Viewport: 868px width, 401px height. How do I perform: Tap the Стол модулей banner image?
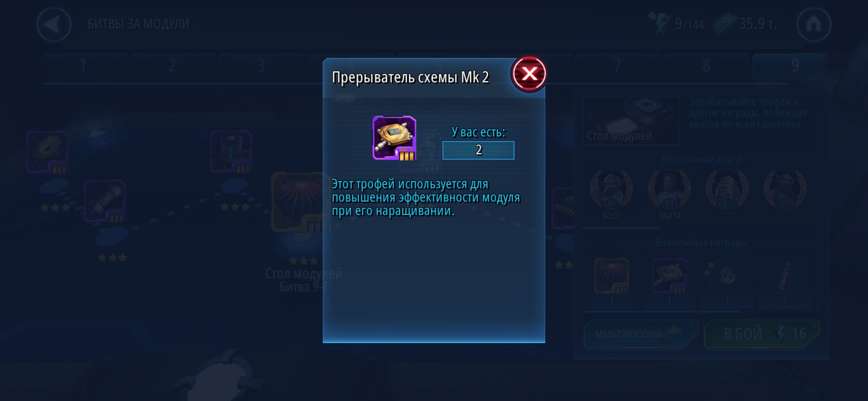[x=631, y=120]
